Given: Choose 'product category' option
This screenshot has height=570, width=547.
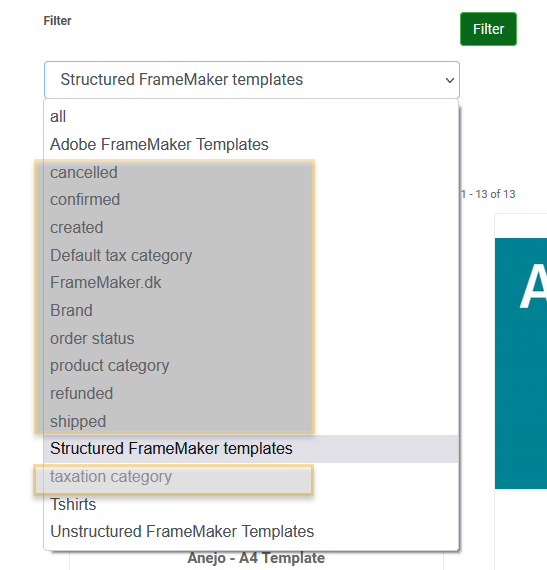Looking at the screenshot, I should [x=251, y=366].
